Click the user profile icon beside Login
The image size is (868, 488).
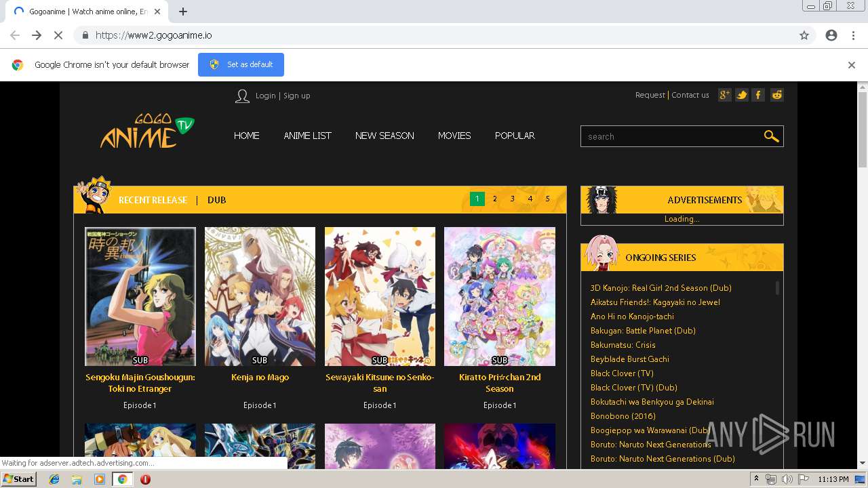[242, 96]
